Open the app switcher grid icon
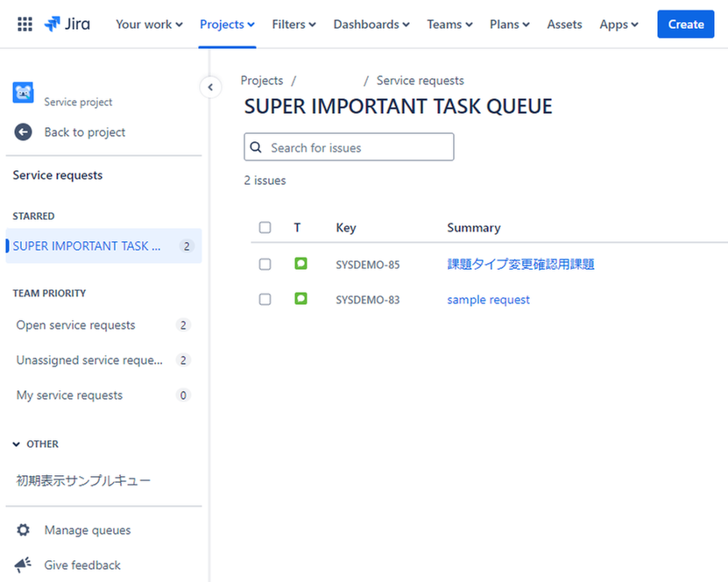Viewport: 728px width, 582px height. point(25,25)
